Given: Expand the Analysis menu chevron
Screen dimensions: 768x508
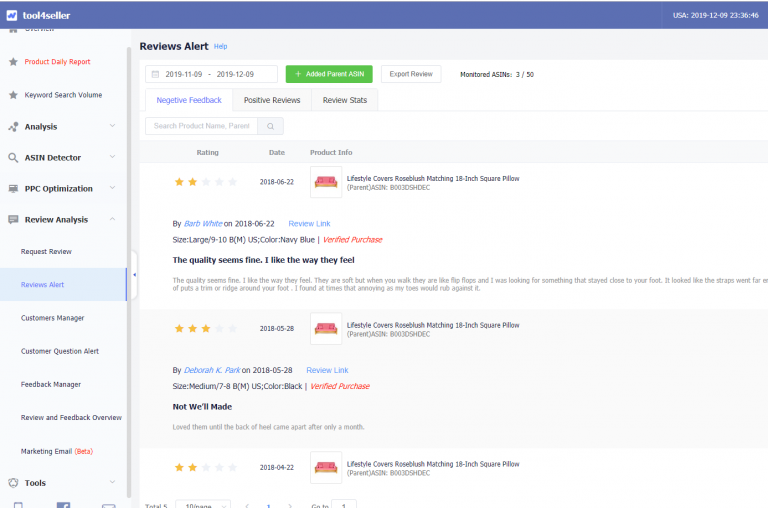Looking at the screenshot, I should 112,126.
